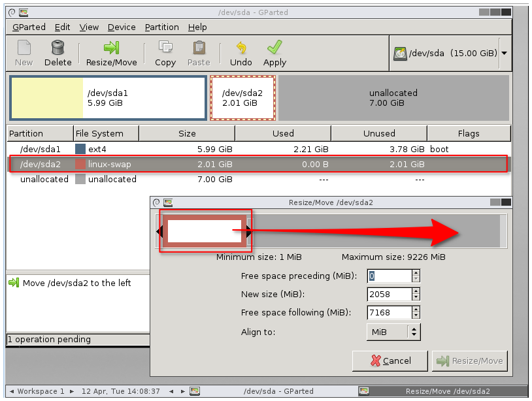This screenshot has height=401, width=532.
Task: Switch to previous workspace with left arrow
Action: click(12, 391)
